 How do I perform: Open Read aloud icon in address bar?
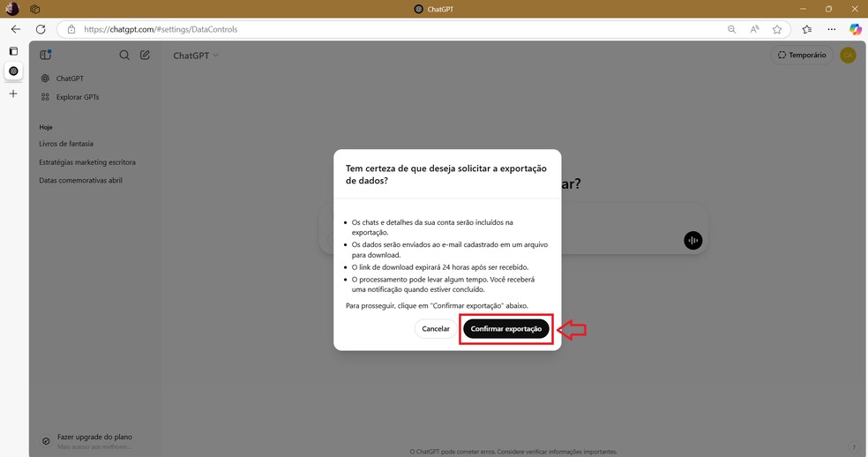click(754, 29)
